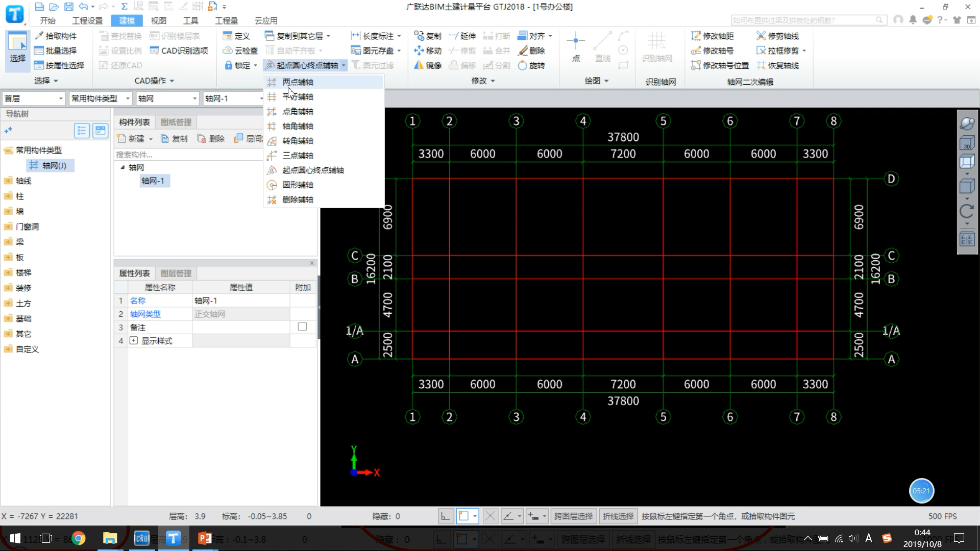Image resolution: width=980 pixels, height=551 pixels.
Task: Select 梁 in the navigation tree
Action: pyautogui.click(x=19, y=242)
